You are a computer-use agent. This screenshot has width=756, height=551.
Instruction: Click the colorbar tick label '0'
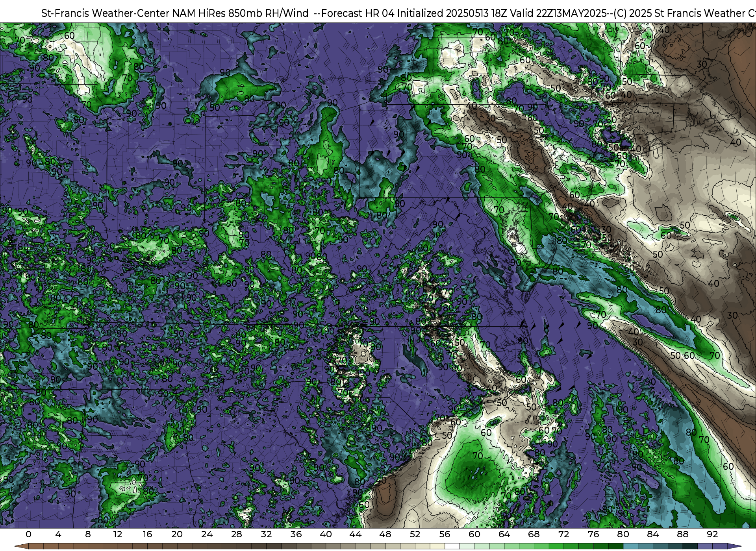pyautogui.click(x=28, y=534)
